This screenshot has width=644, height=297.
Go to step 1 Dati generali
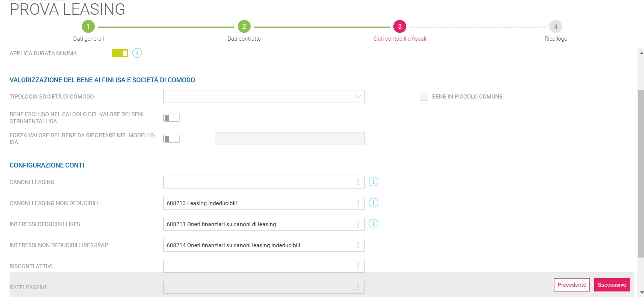pyautogui.click(x=88, y=27)
